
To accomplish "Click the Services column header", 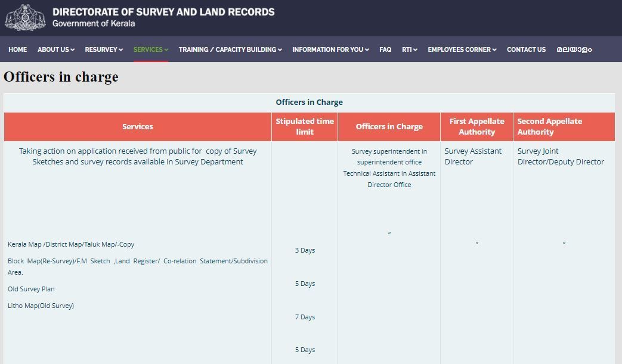I will click(x=138, y=126).
